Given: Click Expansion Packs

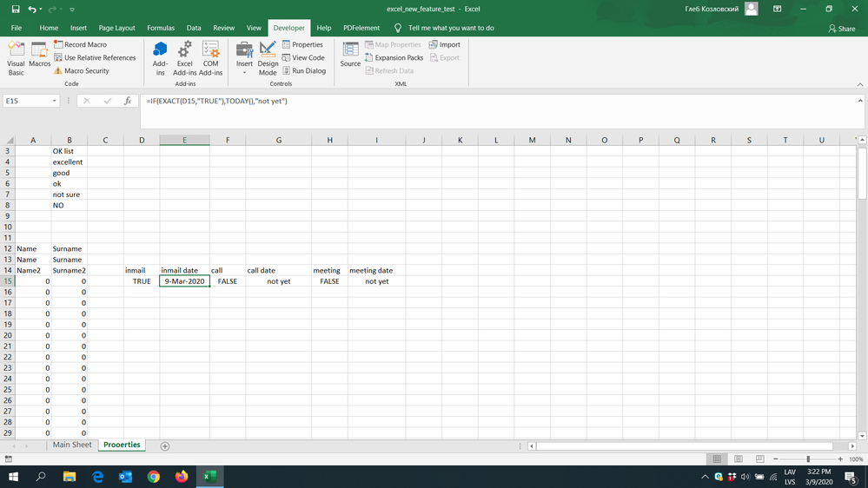Looking at the screenshot, I should pyautogui.click(x=394, y=57).
